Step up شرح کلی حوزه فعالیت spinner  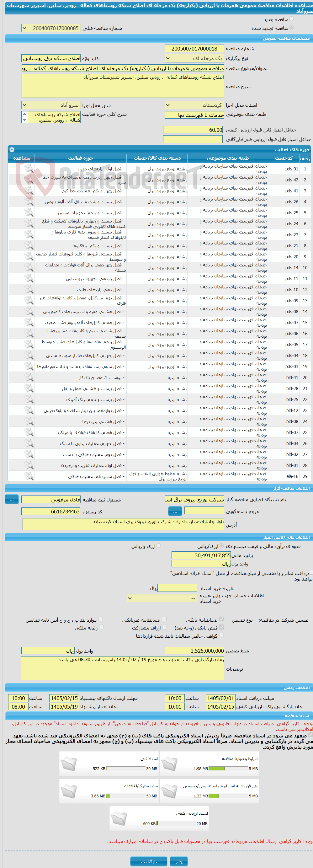(x=24, y=114)
